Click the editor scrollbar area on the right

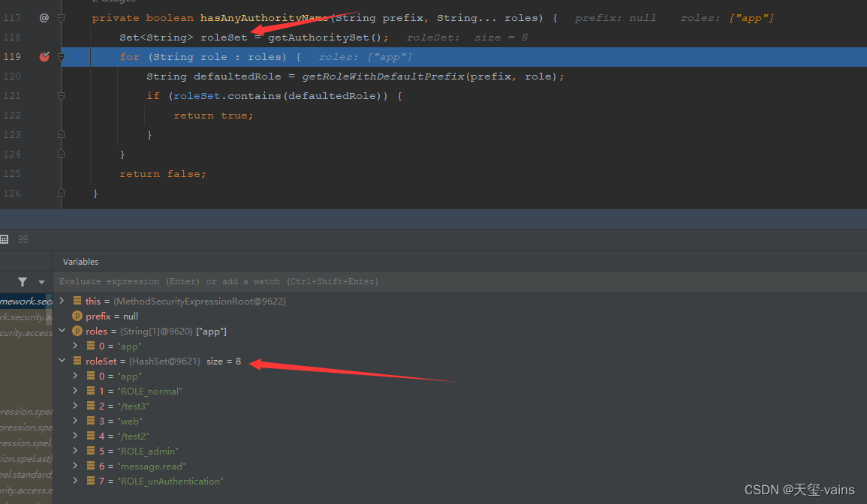click(x=862, y=105)
